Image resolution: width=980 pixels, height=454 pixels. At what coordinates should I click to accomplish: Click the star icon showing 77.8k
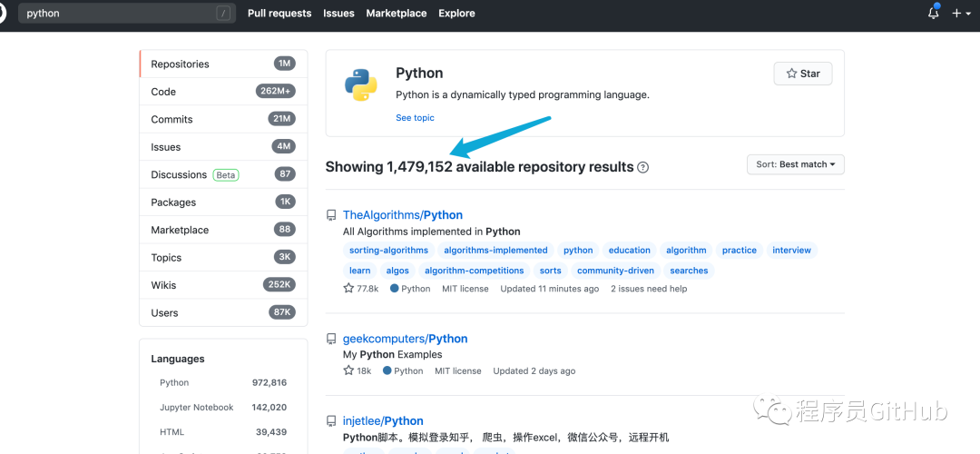pos(348,289)
